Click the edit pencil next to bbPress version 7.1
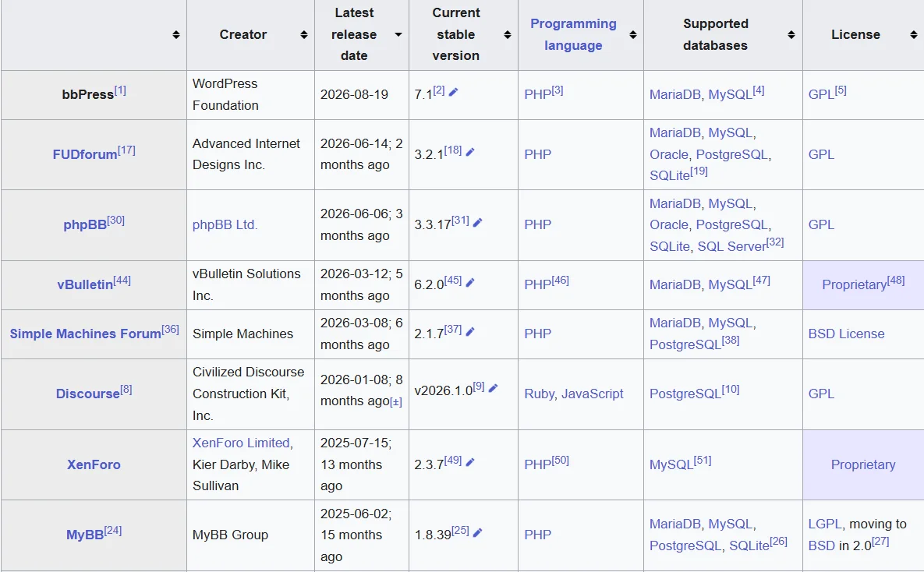Viewport: 924px width, 572px height. click(453, 92)
